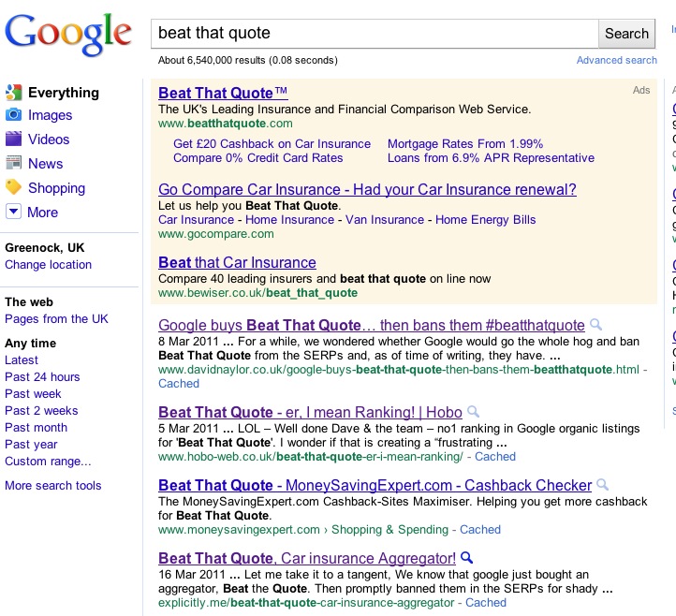Click the search box containing beat that quote

coord(375,33)
